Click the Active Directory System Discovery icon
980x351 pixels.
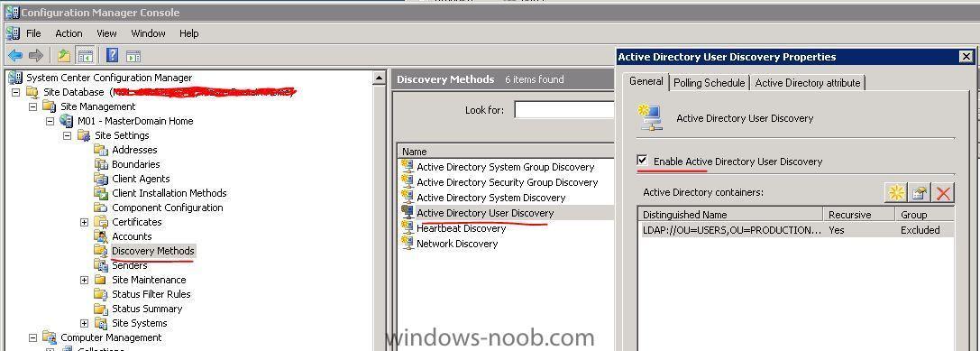[408, 197]
